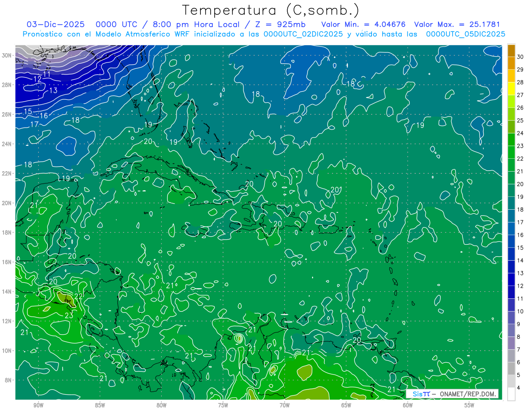532x411 pixels.
Task: Select the "90W" longitude axis label
Action: point(38,405)
